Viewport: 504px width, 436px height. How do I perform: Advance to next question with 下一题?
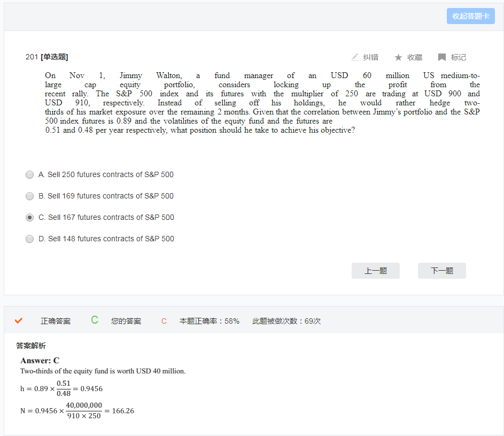(x=441, y=271)
